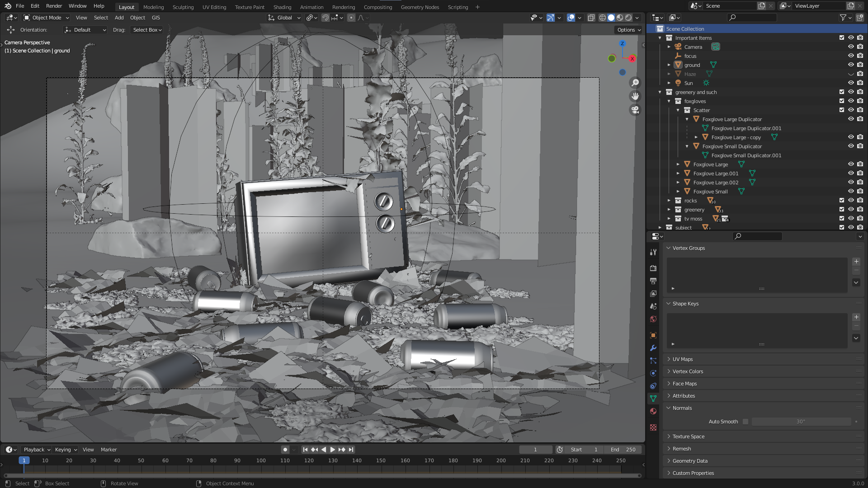Open the viewport Options dropdown
Image resolution: width=868 pixels, height=488 pixels.
pos(629,30)
